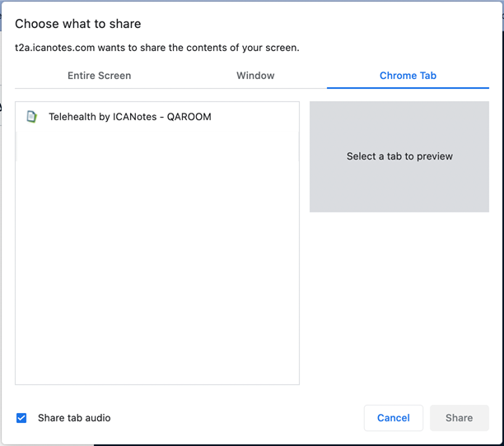The image size is (504, 446).
Task: Switch to the Entire Screen tab
Action: pyautogui.click(x=99, y=76)
